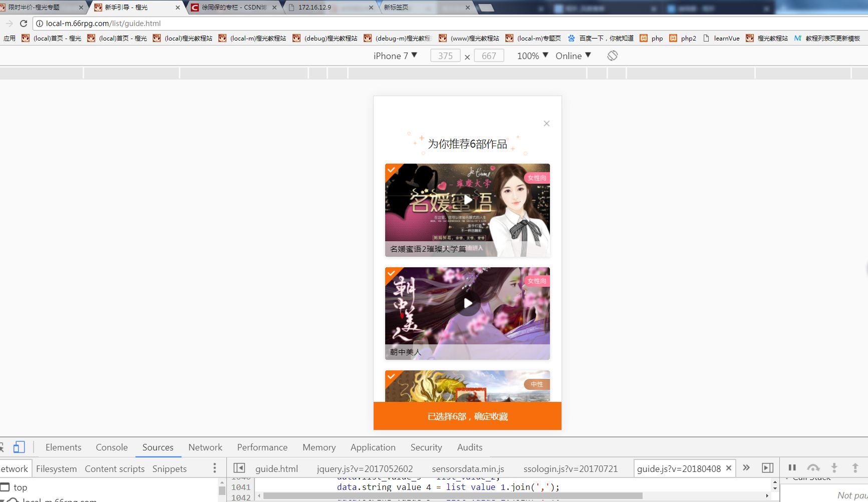Uncheck the 名媛蜜语2 selection checkmark
The height and width of the screenshot is (502, 868).
(392, 170)
